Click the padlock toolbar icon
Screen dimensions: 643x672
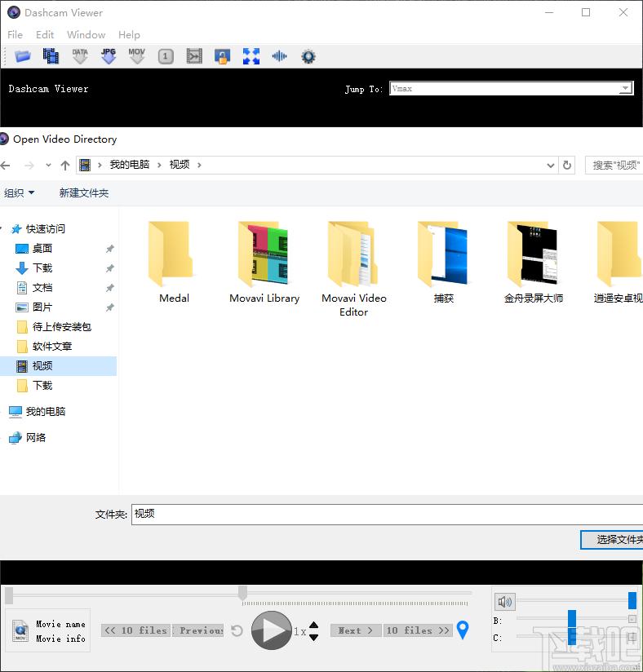222,56
